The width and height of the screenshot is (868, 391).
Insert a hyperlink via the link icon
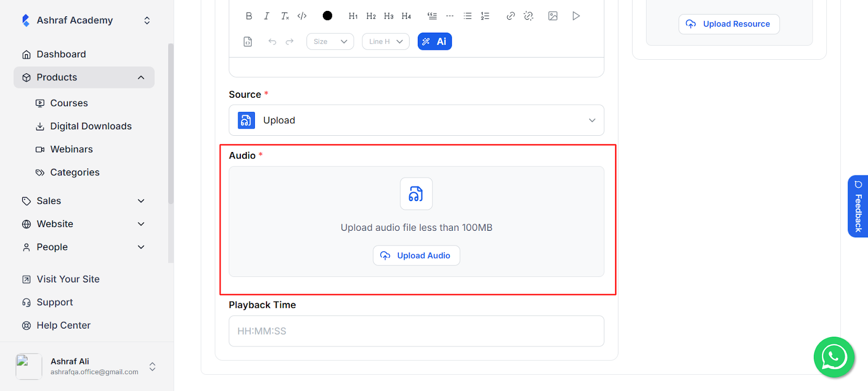tap(510, 16)
